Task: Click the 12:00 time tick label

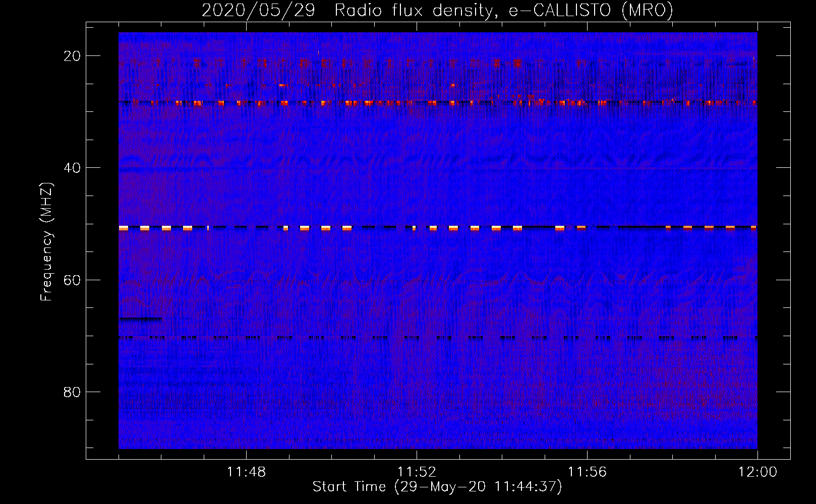Action: (757, 472)
